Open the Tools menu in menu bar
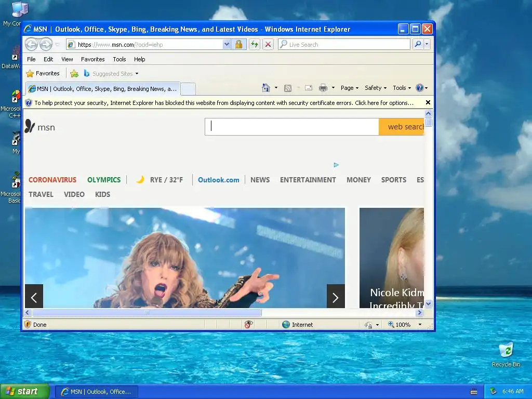Image resolution: width=532 pixels, height=399 pixels. (119, 59)
